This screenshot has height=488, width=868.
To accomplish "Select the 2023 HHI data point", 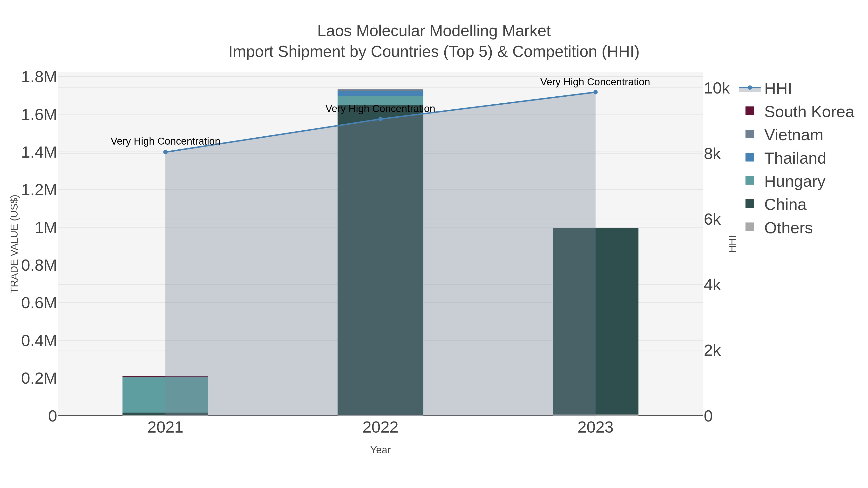I will point(595,92).
